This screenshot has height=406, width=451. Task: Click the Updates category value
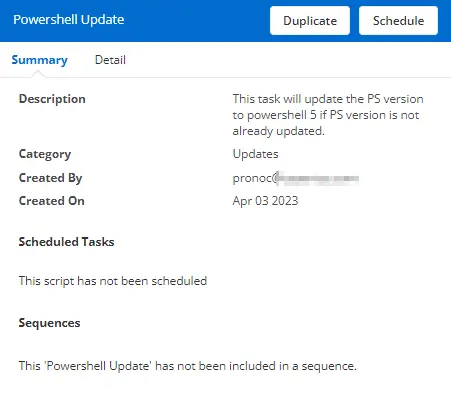tap(255, 154)
